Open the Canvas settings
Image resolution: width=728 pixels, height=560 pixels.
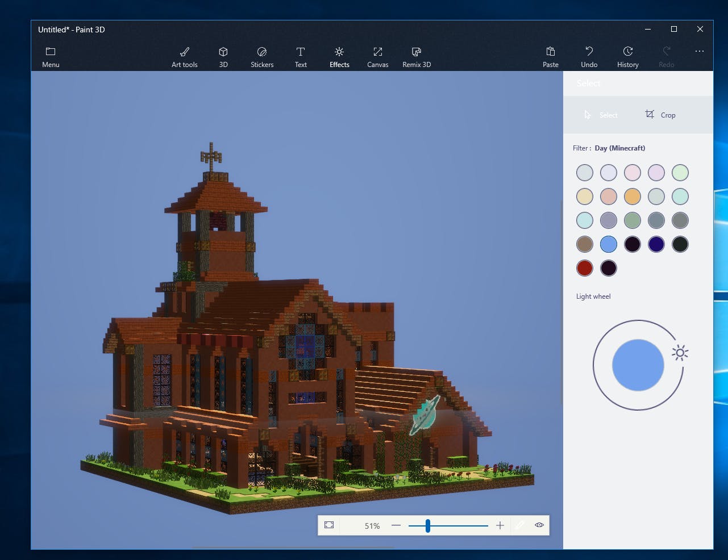(378, 57)
